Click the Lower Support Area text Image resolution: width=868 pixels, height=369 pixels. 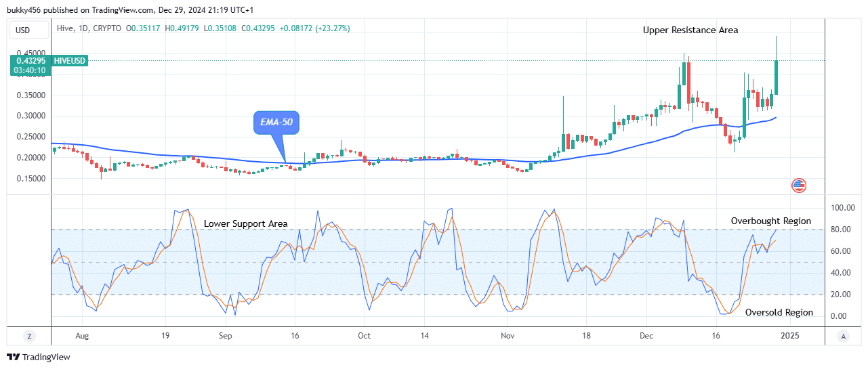246,223
